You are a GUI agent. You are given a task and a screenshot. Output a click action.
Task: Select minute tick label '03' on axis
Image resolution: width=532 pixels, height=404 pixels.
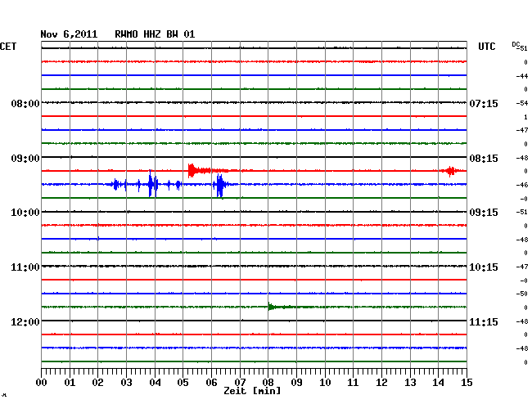point(126,383)
